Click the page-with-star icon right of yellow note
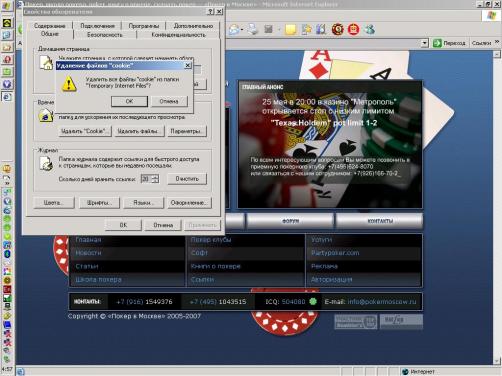Viewport: 502px width, 376px height. [306, 30]
